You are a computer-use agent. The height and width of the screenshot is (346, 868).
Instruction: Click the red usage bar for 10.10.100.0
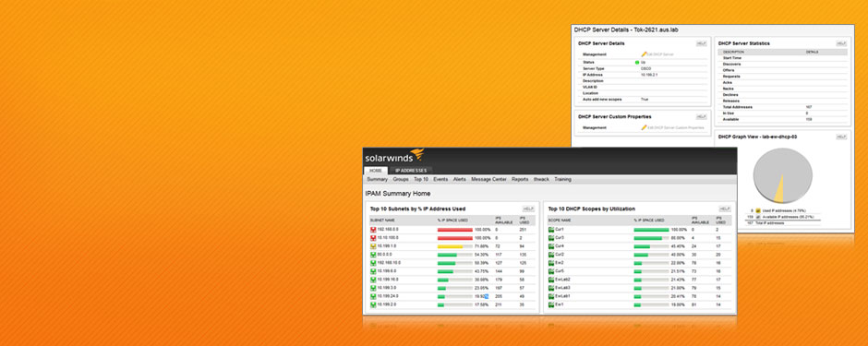click(x=455, y=238)
